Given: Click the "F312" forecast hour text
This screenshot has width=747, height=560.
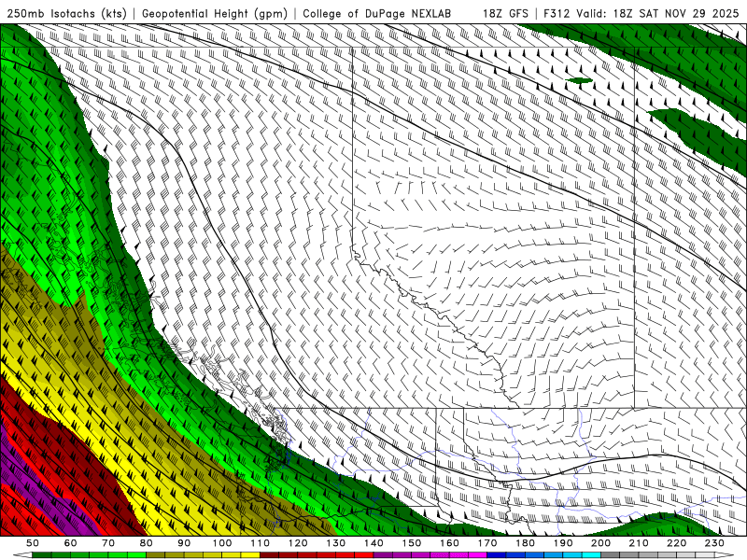Looking at the screenshot, I should point(557,13).
